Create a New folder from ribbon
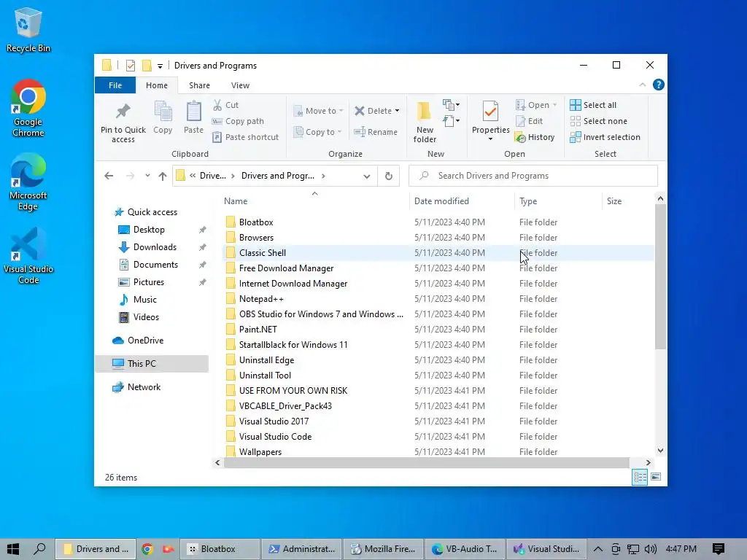The width and height of the screenshot is (747, 560). [425, 122]
